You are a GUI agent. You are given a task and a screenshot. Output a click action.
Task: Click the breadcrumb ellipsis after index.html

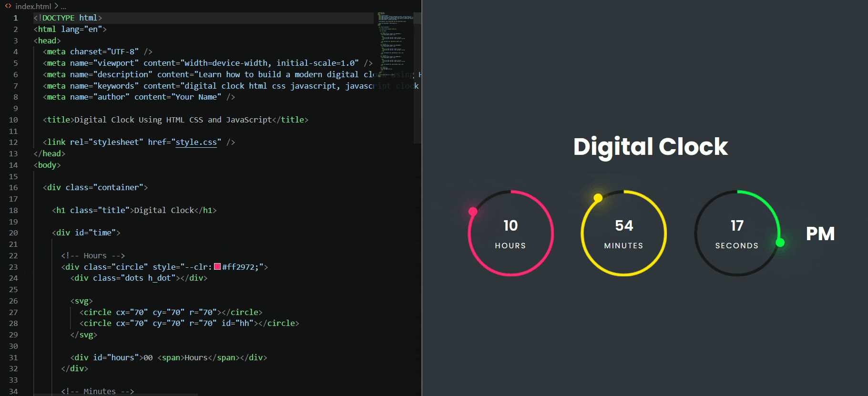pos(63,7)
